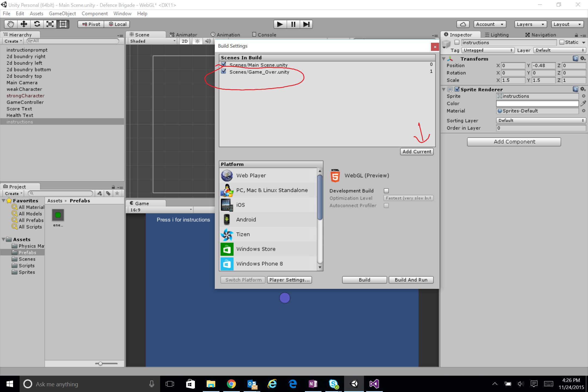Open File Explorer from taskbar
The image size is (588, 392).
pyautogui.click(x=211, y=384)
